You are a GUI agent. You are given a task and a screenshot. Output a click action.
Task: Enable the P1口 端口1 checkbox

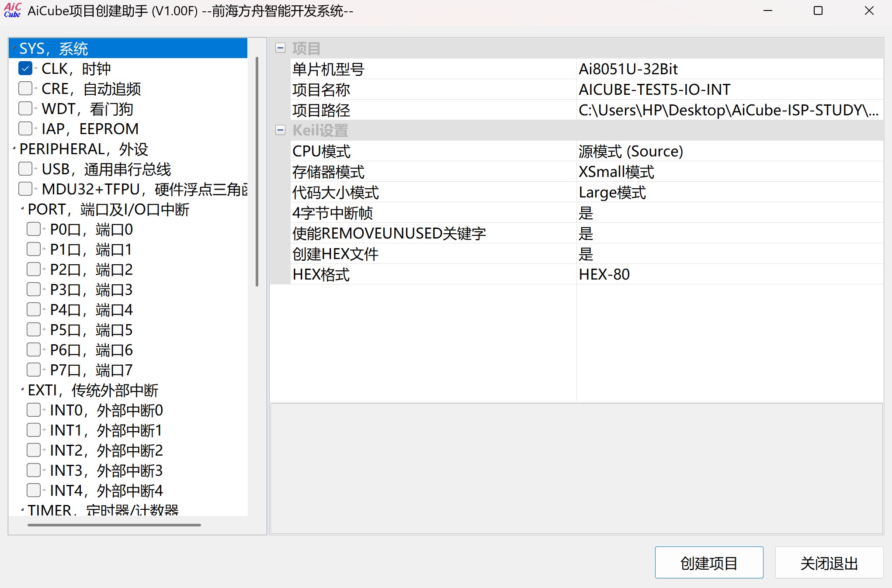pos(34,249)
